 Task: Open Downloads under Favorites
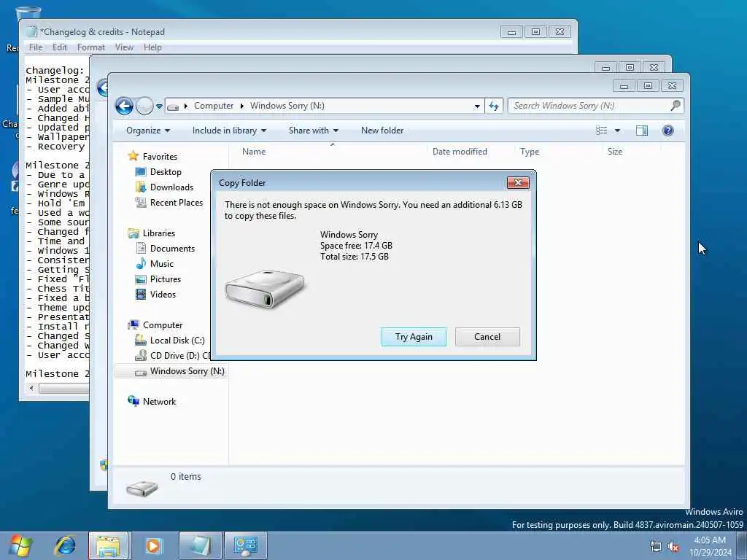click(171, 187)
